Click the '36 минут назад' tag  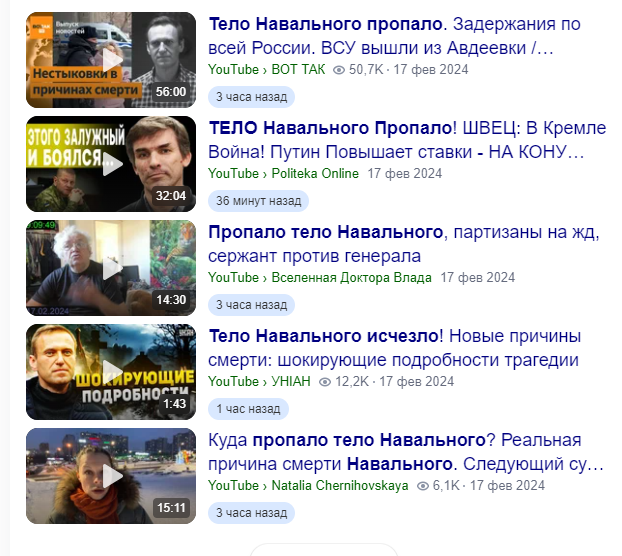(x=258, y=201)
